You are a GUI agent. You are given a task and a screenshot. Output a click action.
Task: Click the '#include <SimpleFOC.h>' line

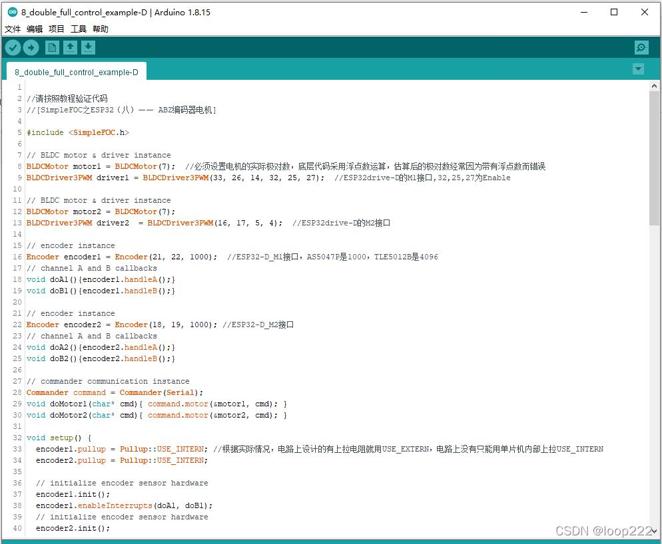tap(78, 133)
